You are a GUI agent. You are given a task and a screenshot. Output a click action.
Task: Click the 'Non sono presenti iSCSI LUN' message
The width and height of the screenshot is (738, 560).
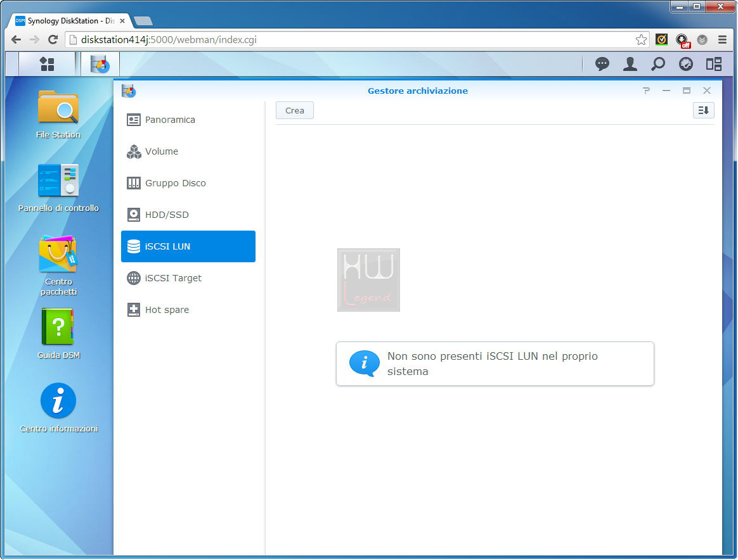[495, 364]
